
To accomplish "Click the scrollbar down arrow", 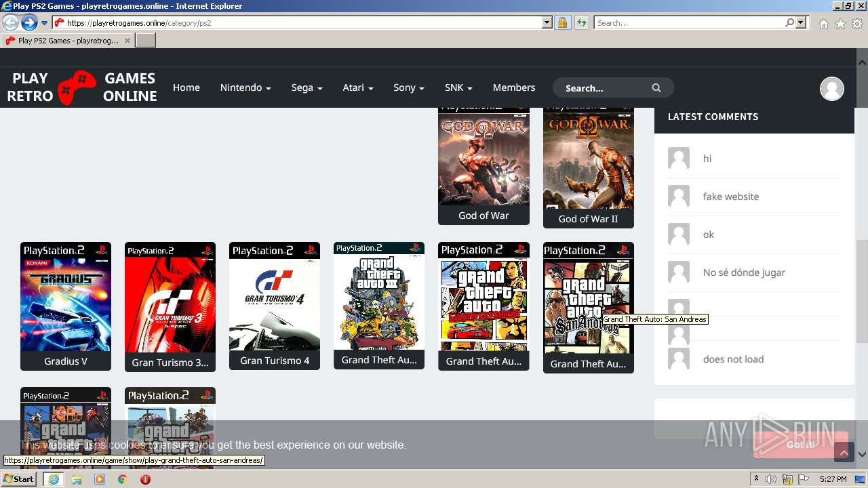I will click(862, 455).
